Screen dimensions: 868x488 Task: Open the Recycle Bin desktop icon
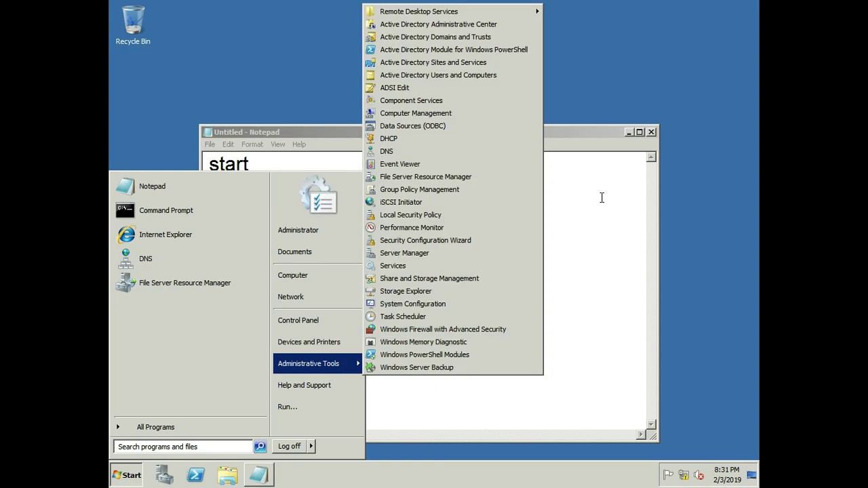coord(133,25)
